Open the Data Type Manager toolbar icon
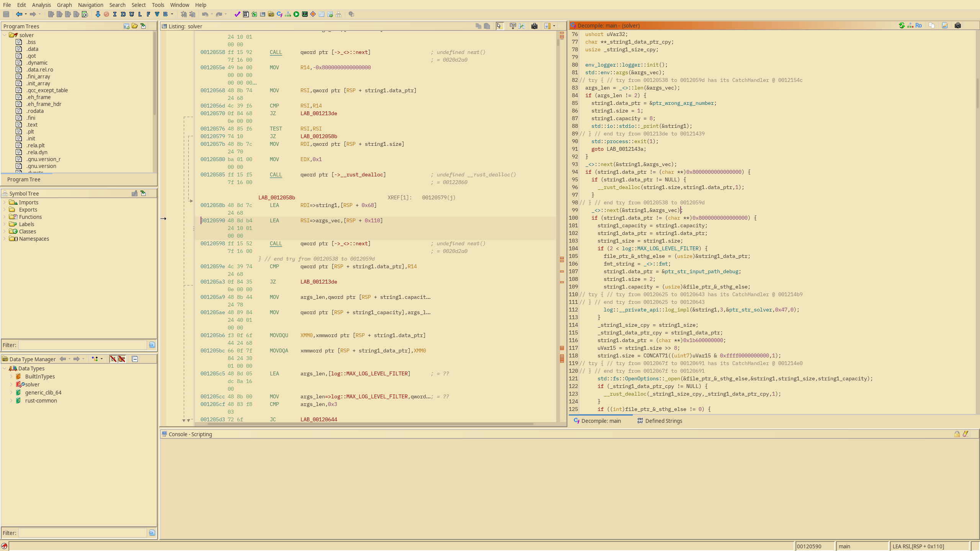The width and height of the screenshot is (980, 551). 271,14
